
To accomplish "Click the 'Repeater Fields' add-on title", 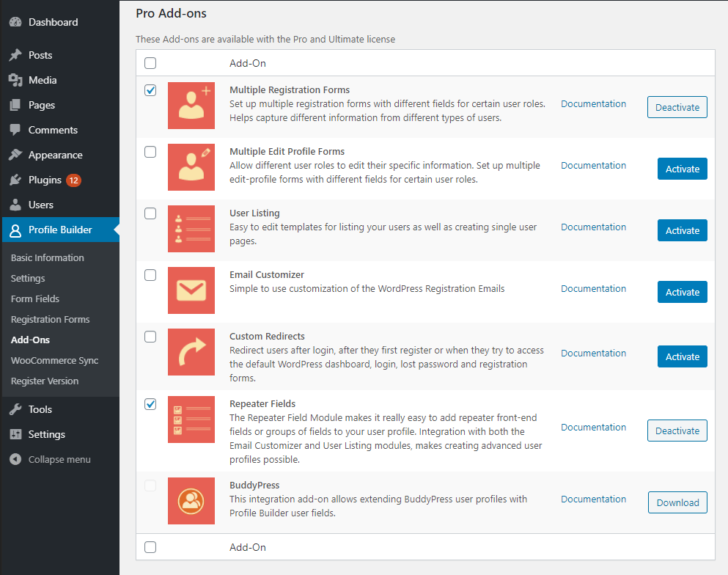I will tap(262, 404).
